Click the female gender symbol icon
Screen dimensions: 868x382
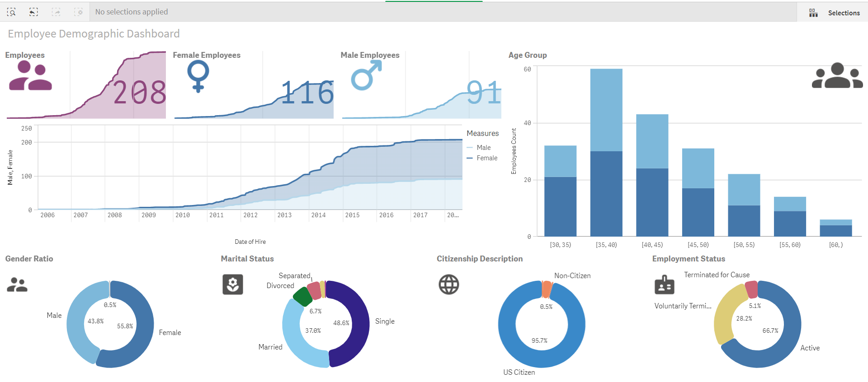coord(198,76)
